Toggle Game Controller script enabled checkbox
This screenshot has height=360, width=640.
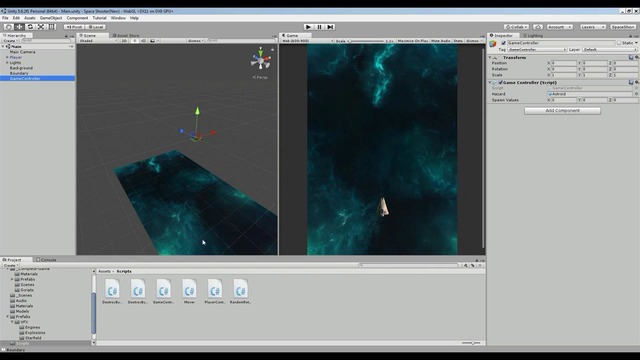[501, 82]
